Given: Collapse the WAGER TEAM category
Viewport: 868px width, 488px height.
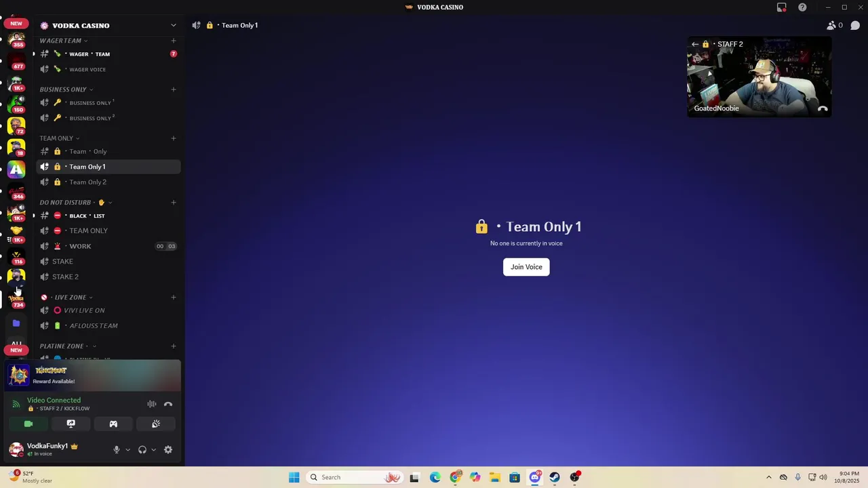Looking at the screenshot, I should [64, 41].
